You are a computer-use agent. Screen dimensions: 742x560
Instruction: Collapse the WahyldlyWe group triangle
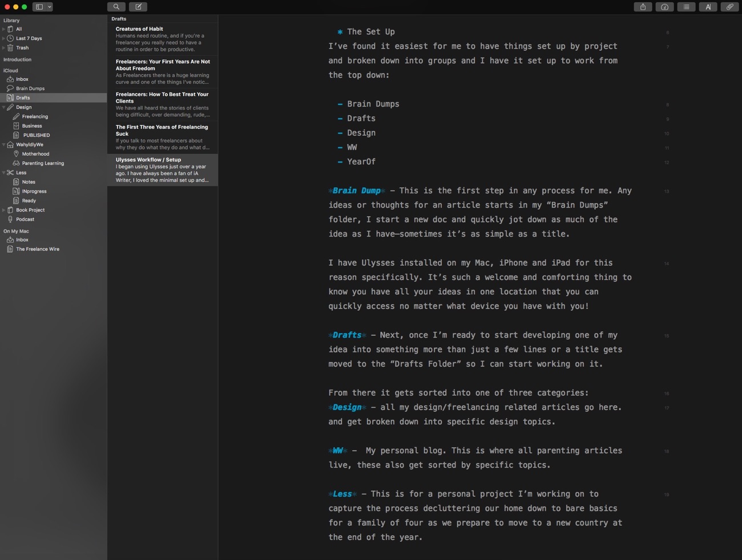coord(3,144)
